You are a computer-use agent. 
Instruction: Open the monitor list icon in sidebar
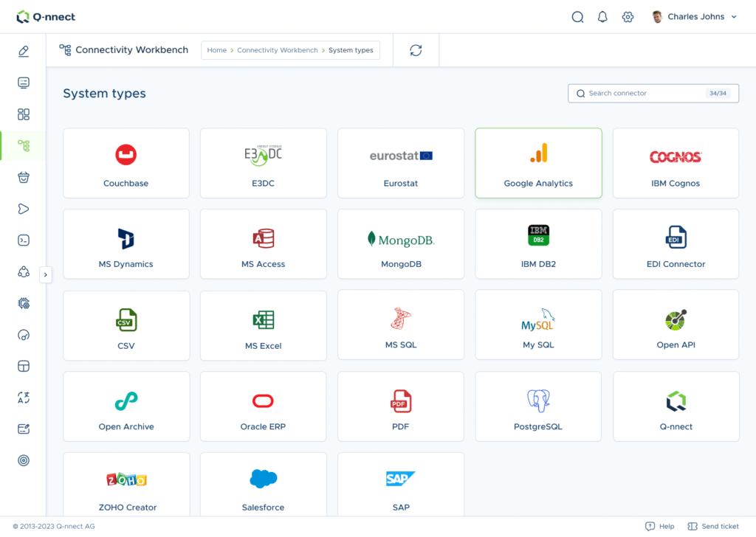click(23, 83)
